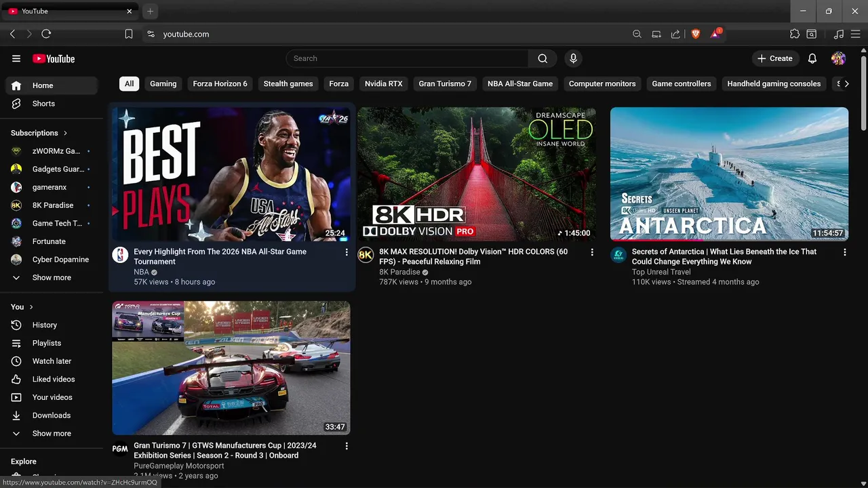Open the hamburger guide menu

click(16, 59)
